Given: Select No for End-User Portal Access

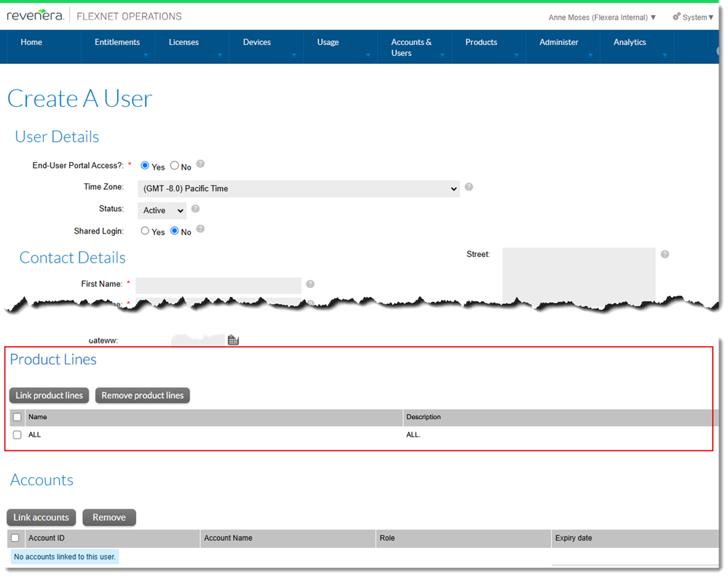Looking at the screenshot, I should pyautogui.click(x=175, y=166).
